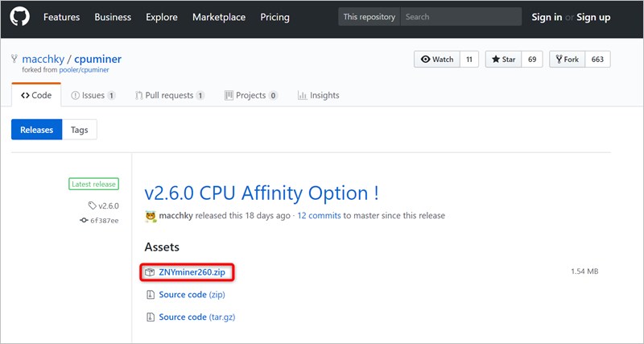Select the zip file icon beside Source code (zip)

pyautogui.click(x=151, y=295)
